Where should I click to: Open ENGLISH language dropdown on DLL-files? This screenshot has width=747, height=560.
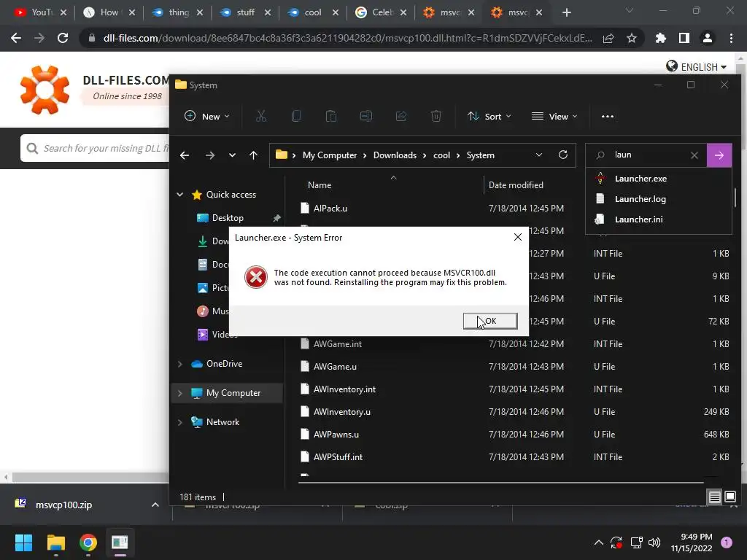click(697, 66)
